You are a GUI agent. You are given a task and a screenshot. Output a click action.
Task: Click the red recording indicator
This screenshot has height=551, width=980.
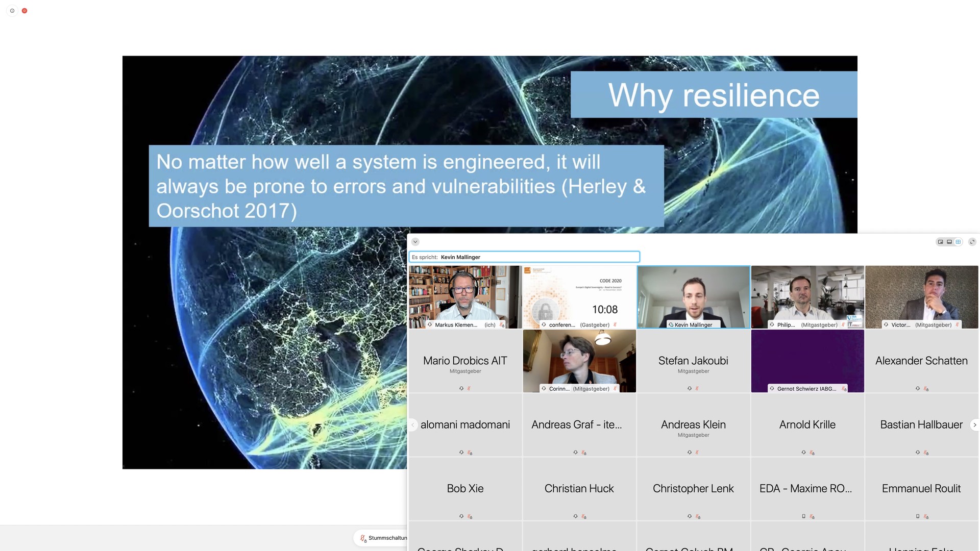[x=24, y=11]
